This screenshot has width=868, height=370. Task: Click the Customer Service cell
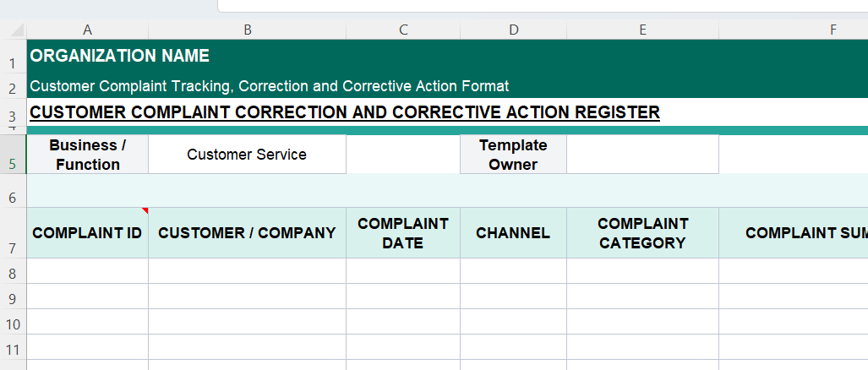coord(247,155)
